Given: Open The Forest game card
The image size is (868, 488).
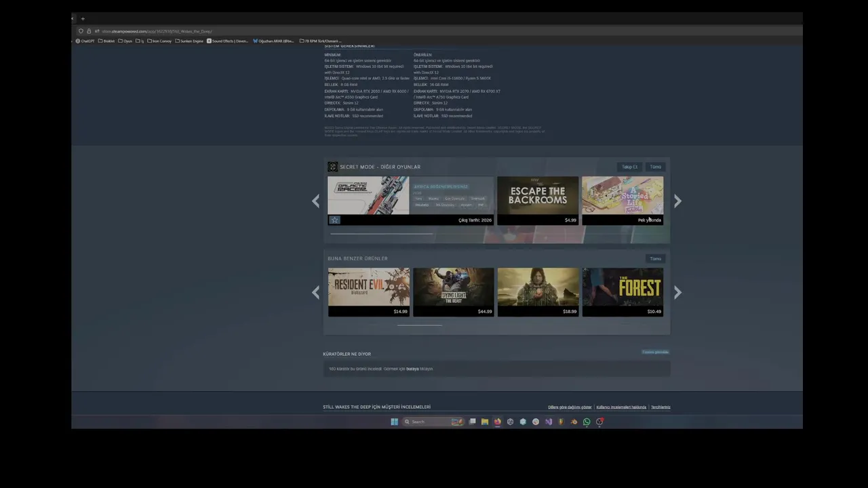Looking at the screenshot, I should (x=623, y=292).
